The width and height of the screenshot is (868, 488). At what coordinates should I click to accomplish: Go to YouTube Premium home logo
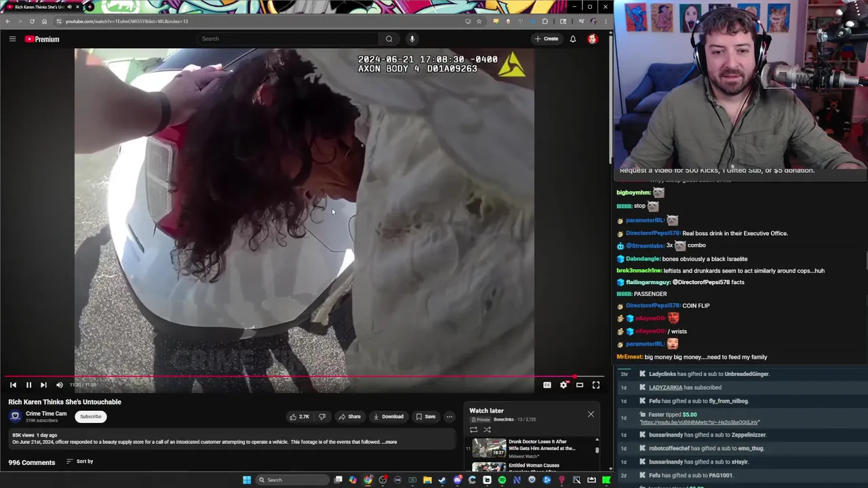coord(42,39)
